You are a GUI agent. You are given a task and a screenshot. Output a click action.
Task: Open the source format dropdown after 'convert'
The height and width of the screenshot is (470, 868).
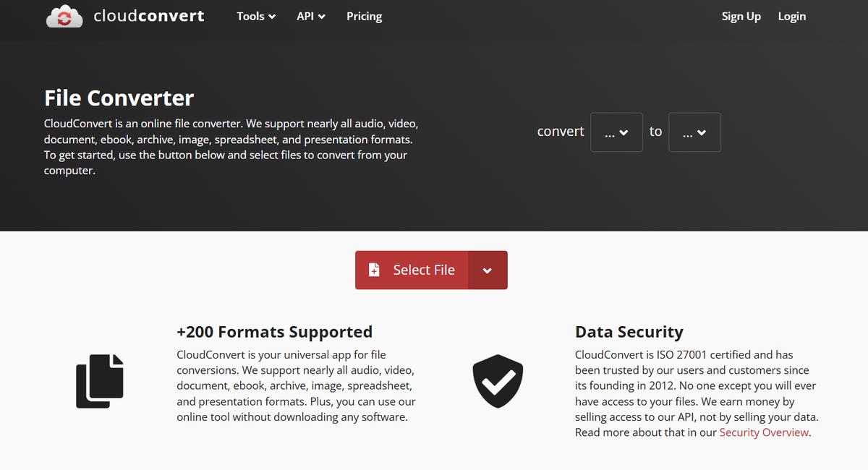[x=616, y=132]
